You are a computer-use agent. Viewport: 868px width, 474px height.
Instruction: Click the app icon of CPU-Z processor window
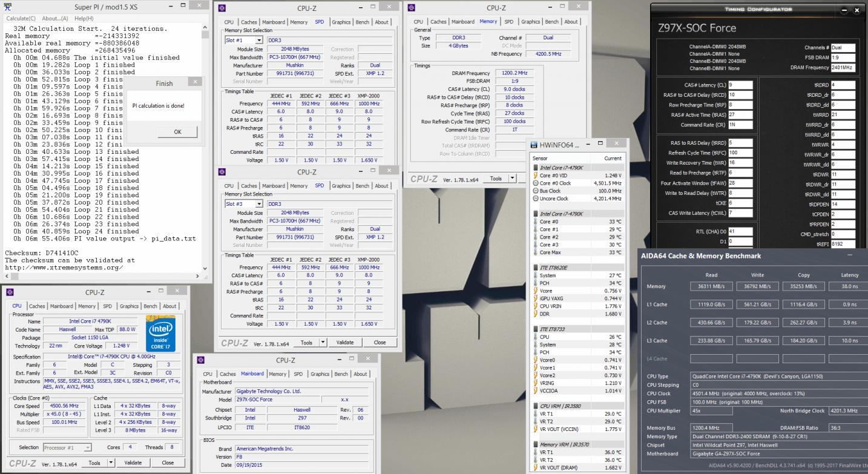(10, 292)
